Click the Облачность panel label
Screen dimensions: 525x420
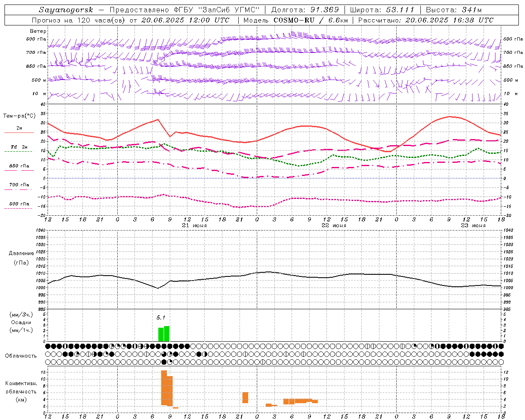pos(21,356)
